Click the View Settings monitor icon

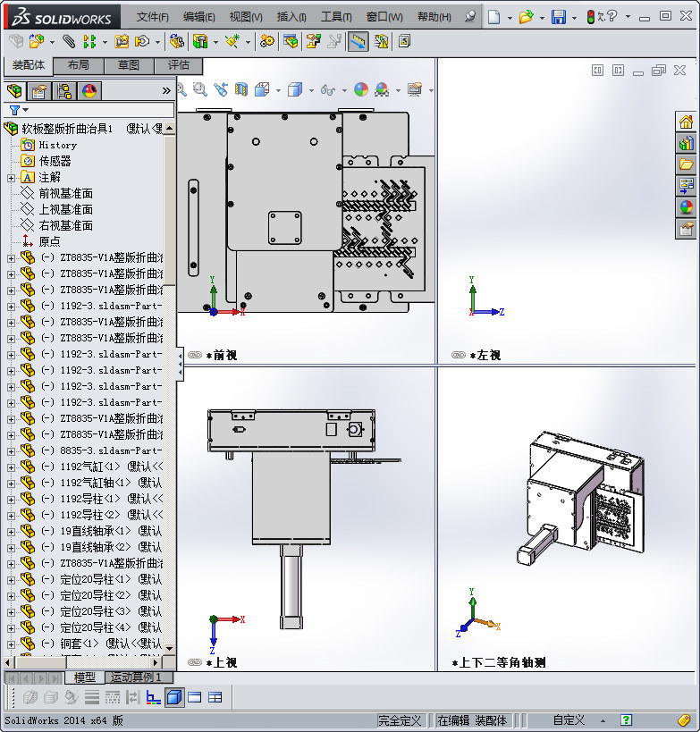click(415, 89)
